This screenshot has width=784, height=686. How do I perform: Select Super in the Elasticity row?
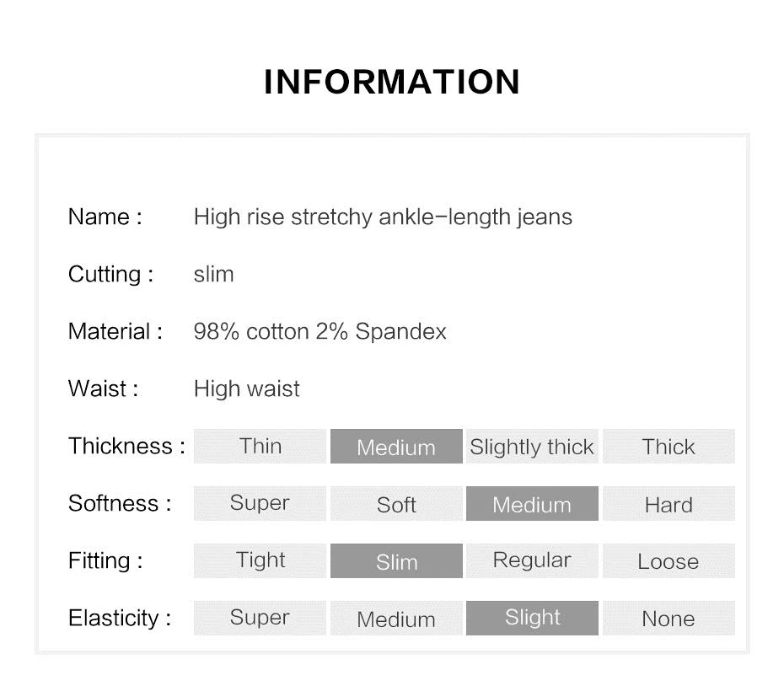click(x=260, y=618)
